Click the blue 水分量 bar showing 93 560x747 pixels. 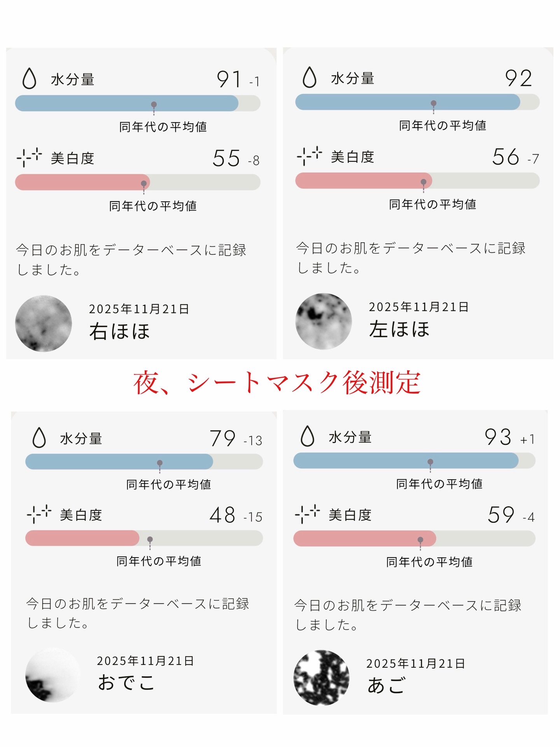pos(406,461)
